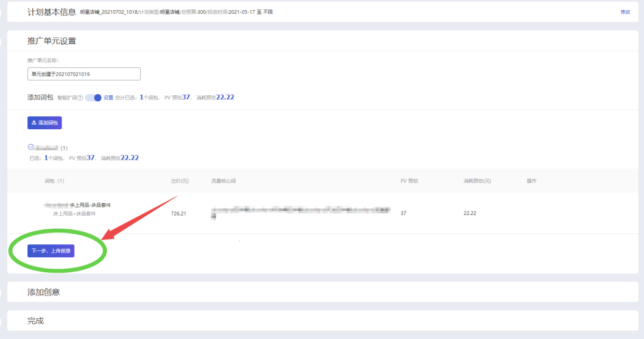Expand the 添加创意 section
Screen dimensions: 644x339
[x=44, y=292]
